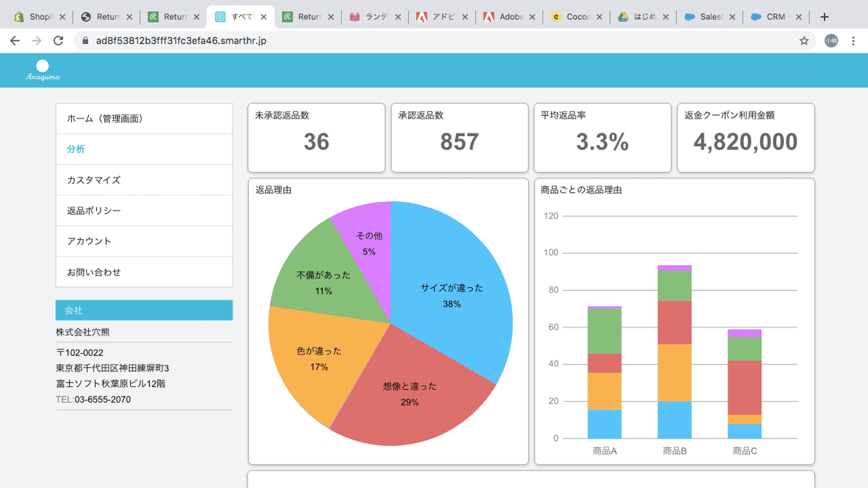Viewport: 868px width, 488px height.
Task: Open a new browser tab
Action: (x=825, y=17)
